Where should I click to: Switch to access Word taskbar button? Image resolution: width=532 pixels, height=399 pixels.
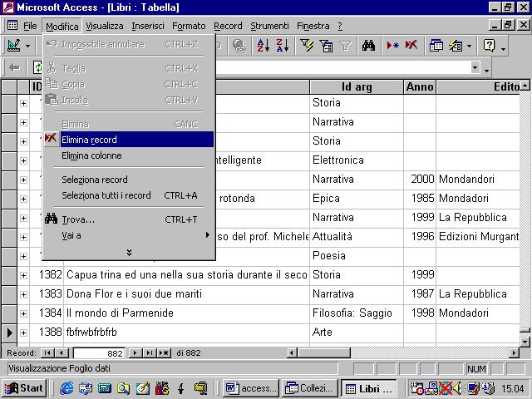coord(251,388)
